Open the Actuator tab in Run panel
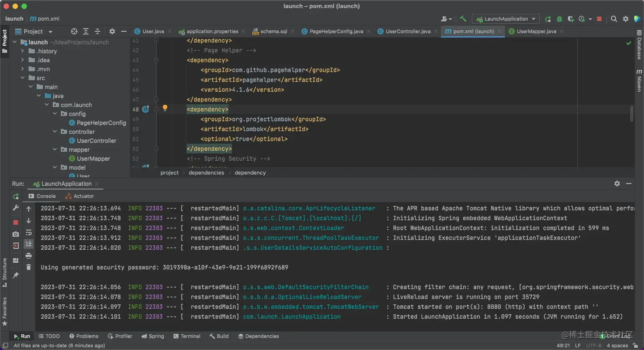644x350 pixels. click(x=80, y=196)
